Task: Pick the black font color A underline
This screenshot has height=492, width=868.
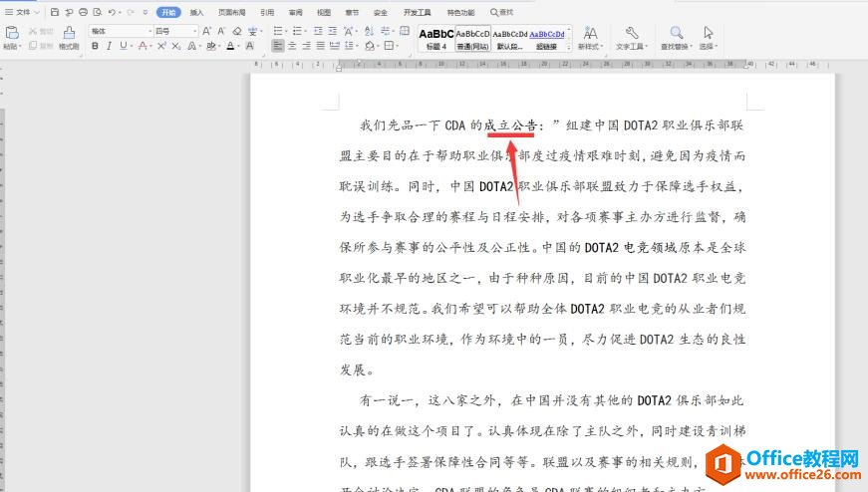Action: 231,46
